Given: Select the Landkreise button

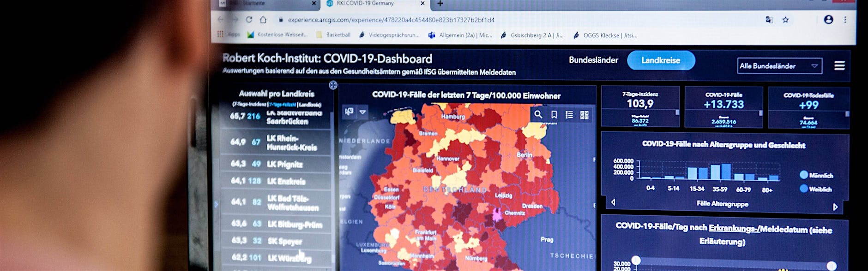Looking at the screenshot, I should click(661, 60).
